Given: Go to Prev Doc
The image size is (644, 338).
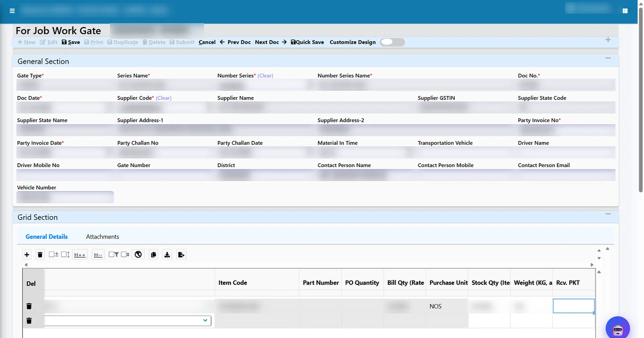Looking at the screenshot, I should click(x=235, y=42).
